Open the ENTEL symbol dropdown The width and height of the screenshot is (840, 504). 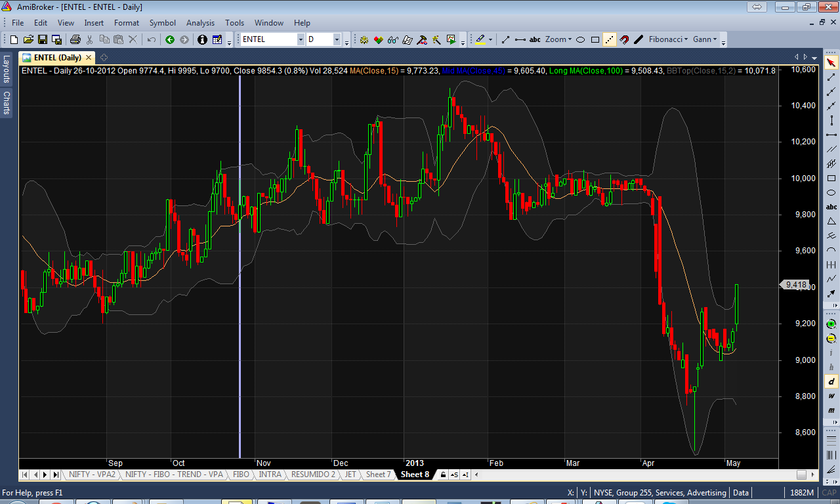(301, 39)
